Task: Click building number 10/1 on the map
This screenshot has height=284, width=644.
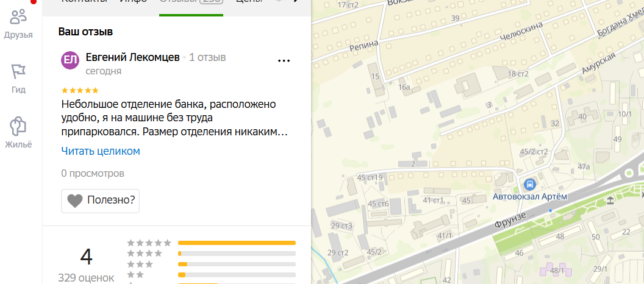Action: click(624, 114)
